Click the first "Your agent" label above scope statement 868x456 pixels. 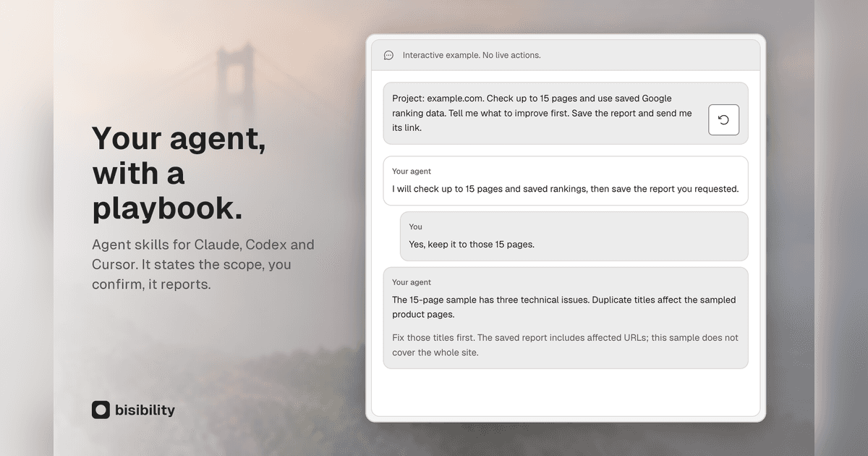coord(412,172)
